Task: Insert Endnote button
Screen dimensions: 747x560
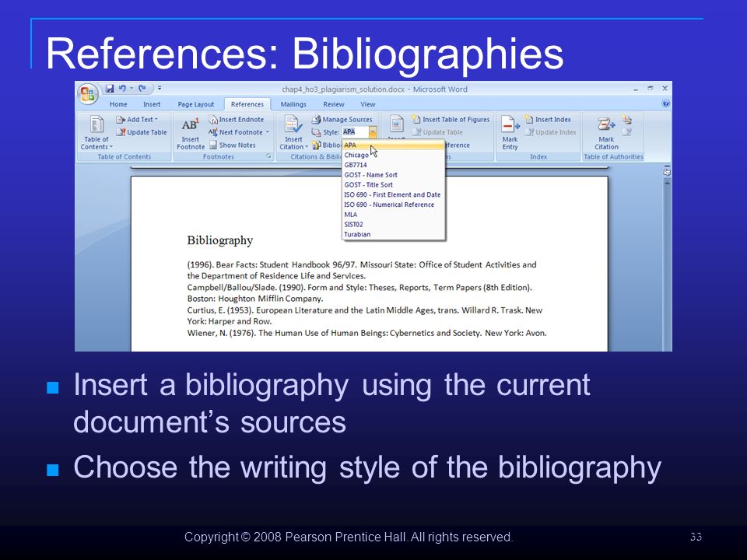Action: click(x=237, y=120)
